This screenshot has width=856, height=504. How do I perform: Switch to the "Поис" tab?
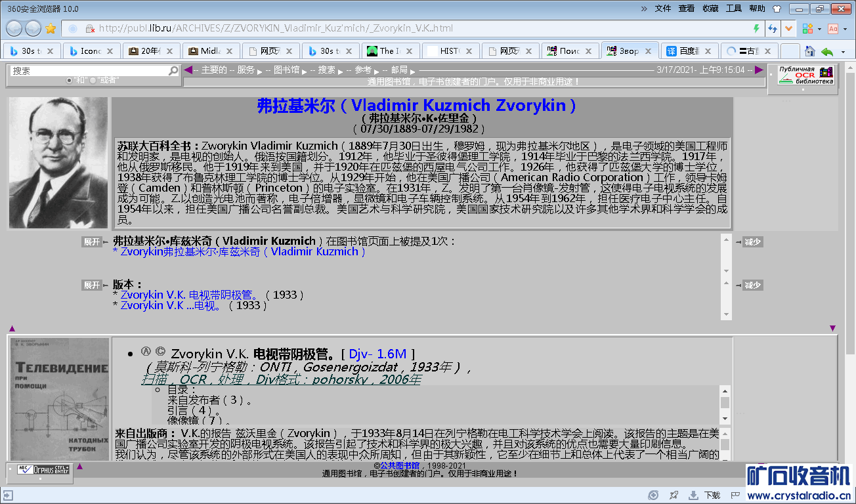pos(569,51)
